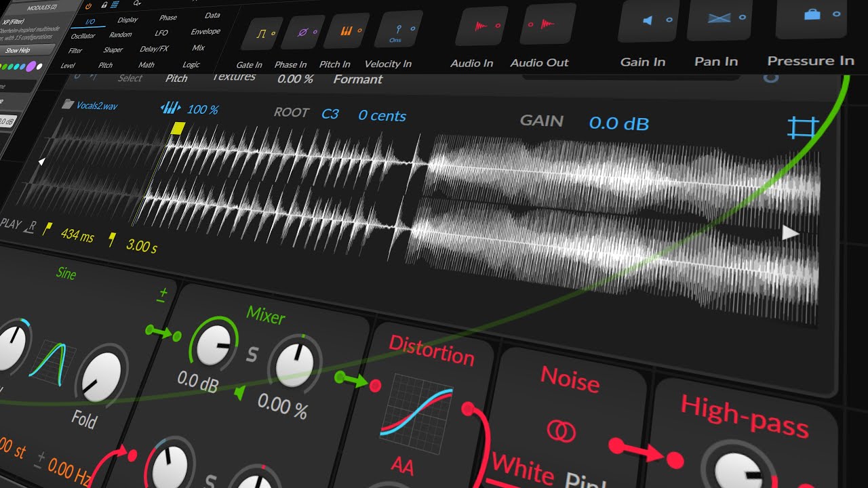Select the Delay/FX module category
Viewport: 868px width, 488px height.
[x=154, y=49]
